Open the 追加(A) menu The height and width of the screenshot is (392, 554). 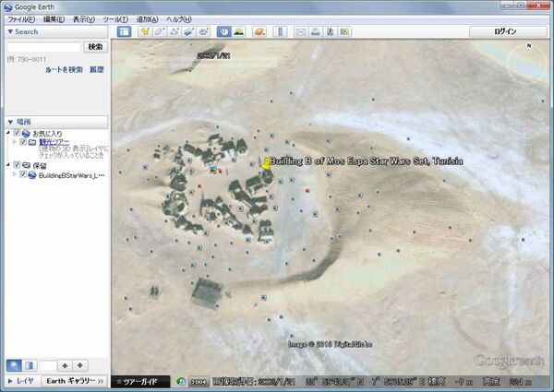[148, 19]
